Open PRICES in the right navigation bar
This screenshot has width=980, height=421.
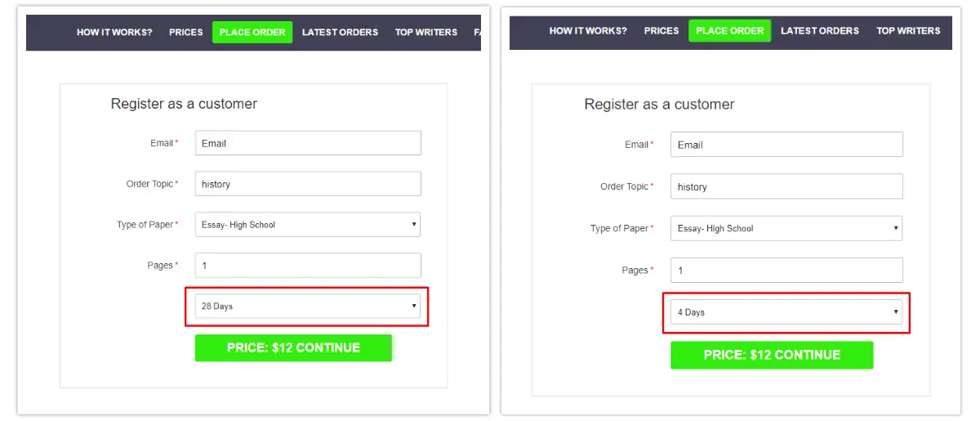coord(661,31)
